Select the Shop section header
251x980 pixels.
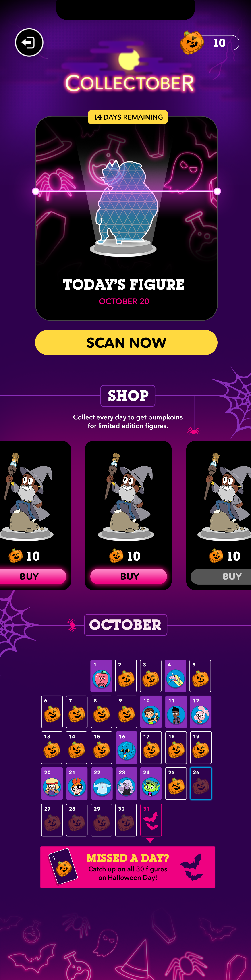pyautogui.click(x=128, y=396)
